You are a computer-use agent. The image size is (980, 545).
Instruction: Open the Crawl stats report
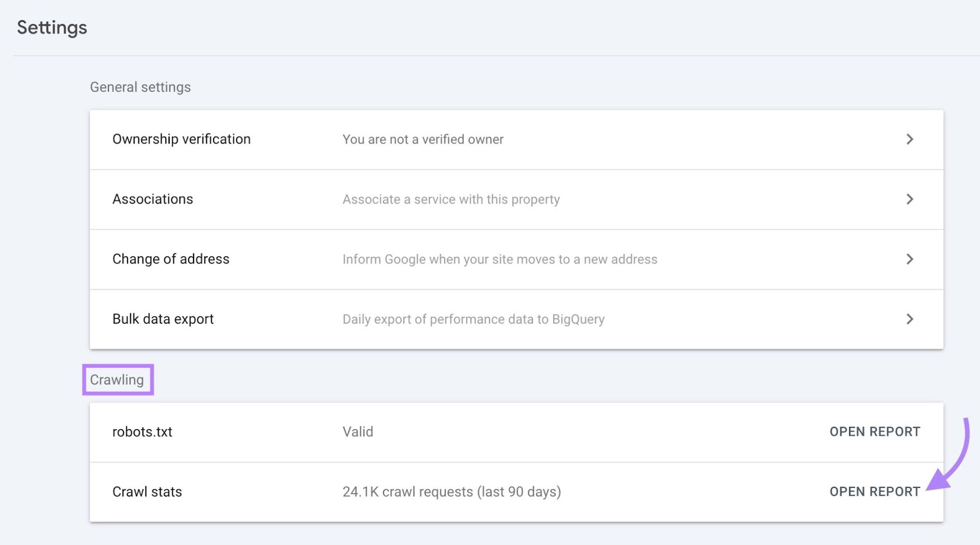coord(875,492)
